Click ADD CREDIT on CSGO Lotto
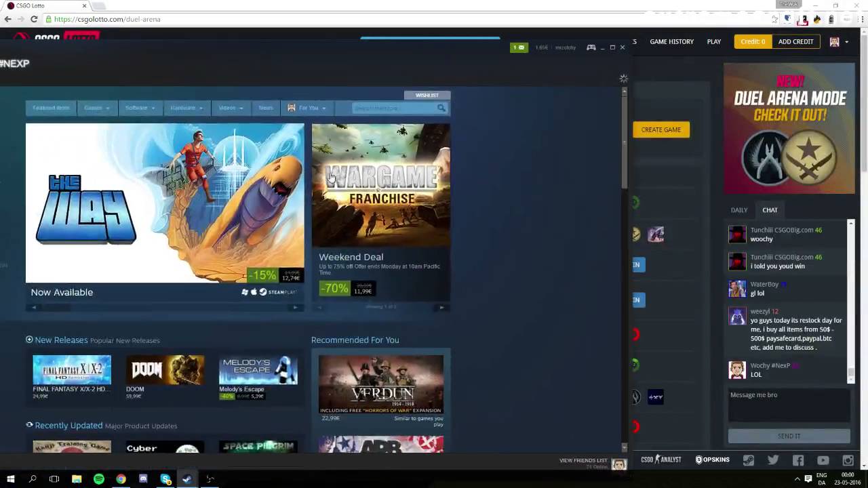Viewport: 868px width, 488px height. coord(795,42)
